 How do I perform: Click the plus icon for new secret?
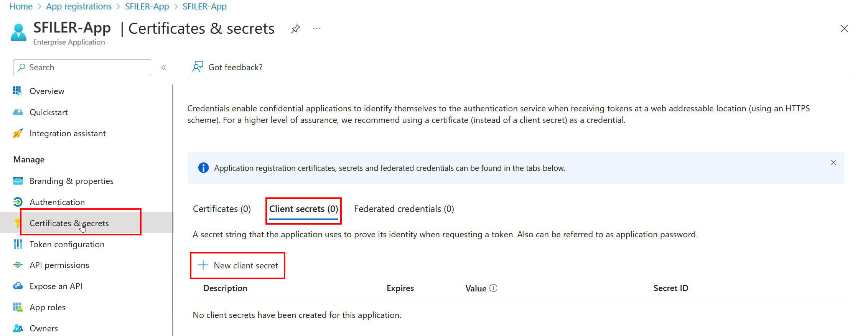point(203,265)
